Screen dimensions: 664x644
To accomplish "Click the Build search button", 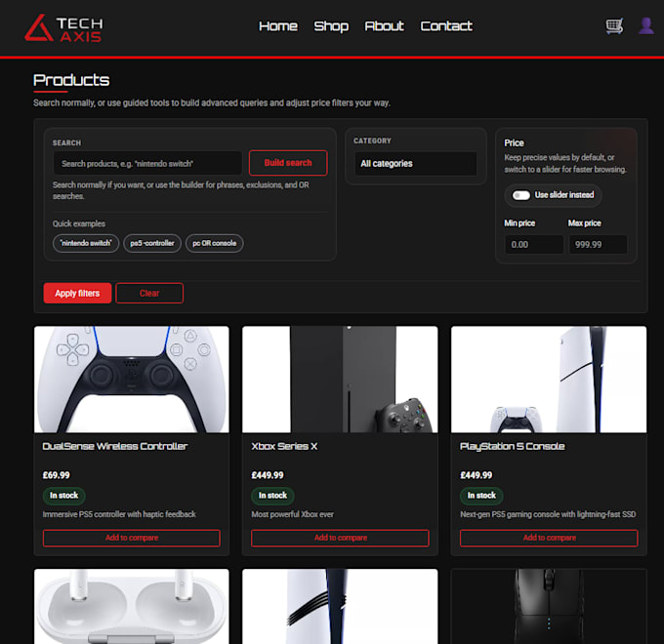I will (288, 163).
